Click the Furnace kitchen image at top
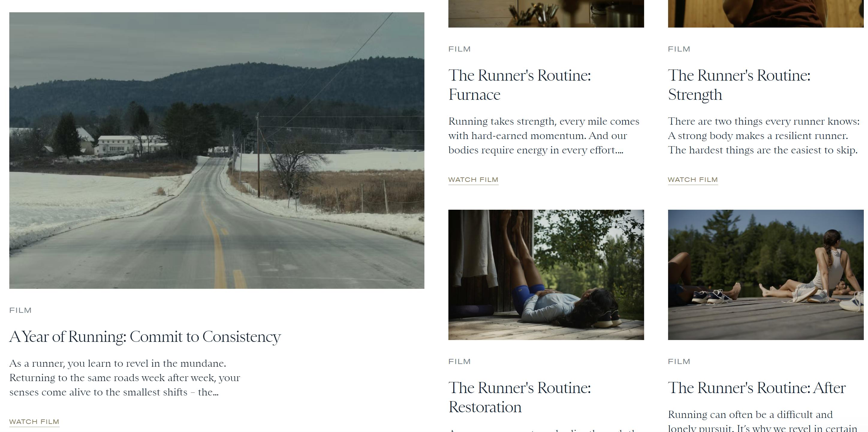This screenshot has height=432, width=868. tap(546, 13)
